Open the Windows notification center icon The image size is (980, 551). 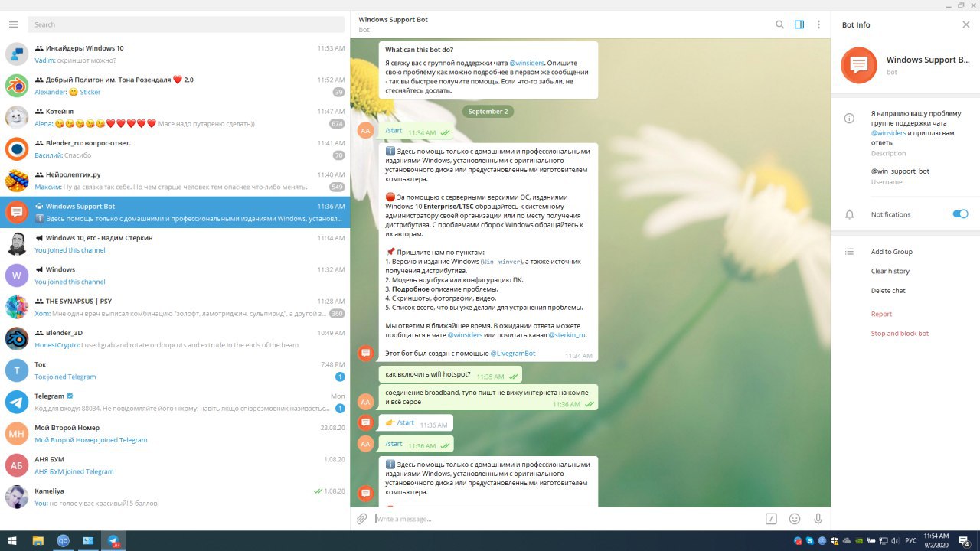coord(965,541)
